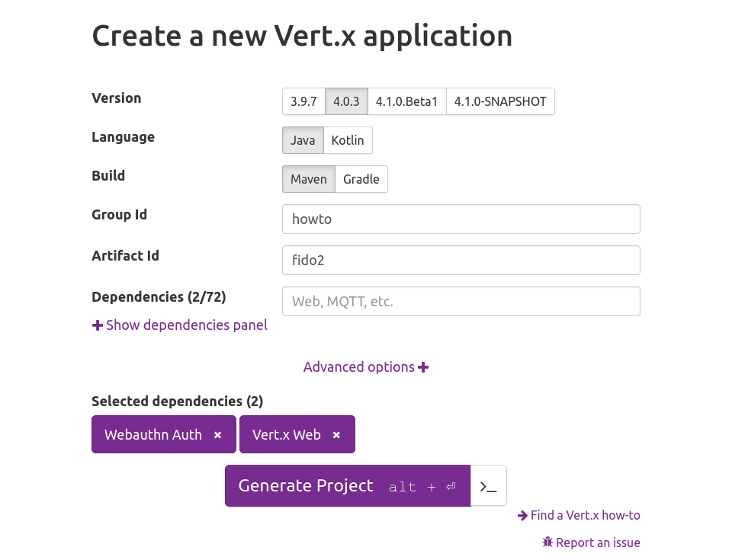
Task: Focus the Group Id field containing howto
Action: pos(461,219)
